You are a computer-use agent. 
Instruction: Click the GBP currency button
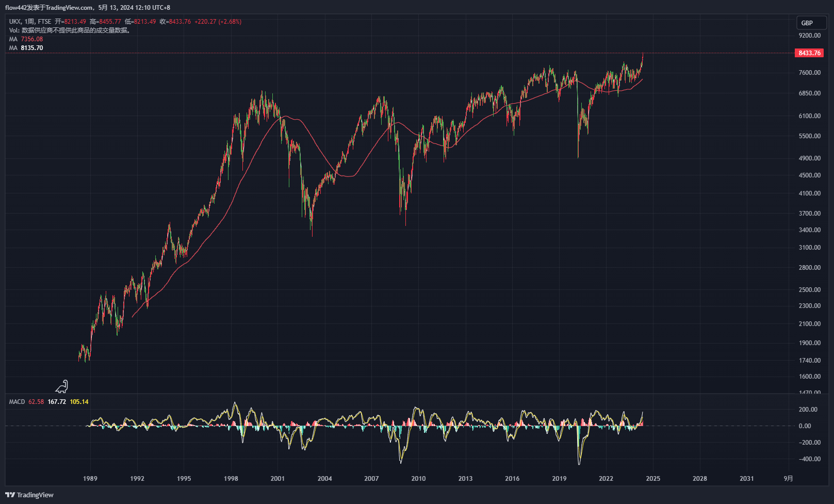coord(811,23)
